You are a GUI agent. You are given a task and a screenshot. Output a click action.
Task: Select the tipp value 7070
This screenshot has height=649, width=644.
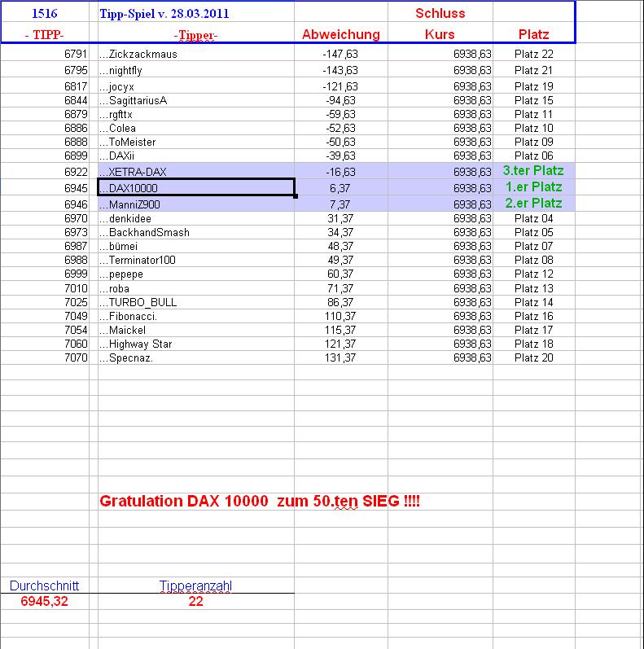pyautogui.click(x=76, y=357)
